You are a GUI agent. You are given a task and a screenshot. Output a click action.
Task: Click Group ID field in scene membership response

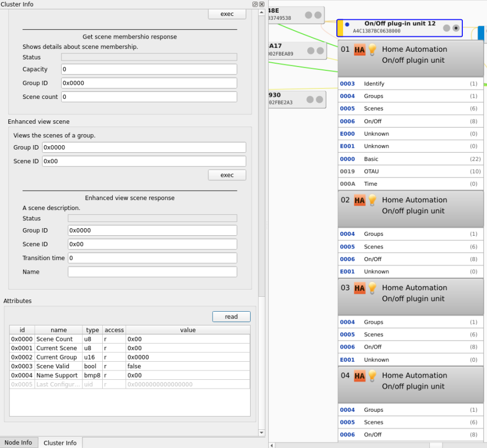coord(149,83)
